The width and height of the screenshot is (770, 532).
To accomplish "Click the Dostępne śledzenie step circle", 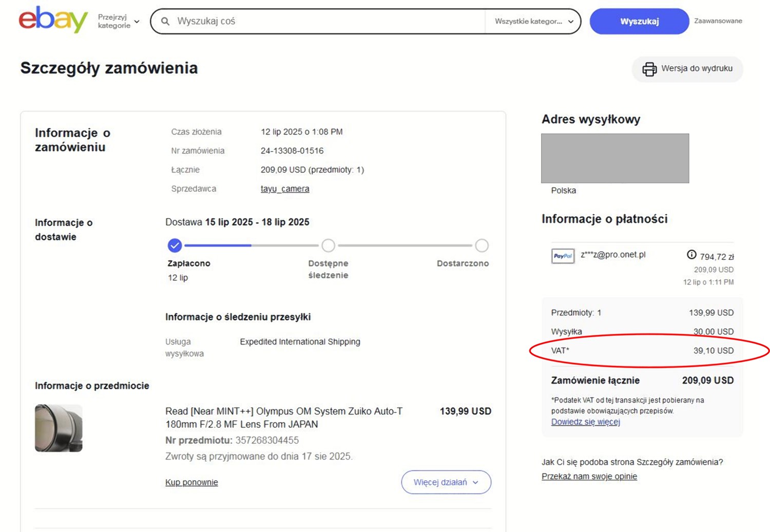I will [328, 245].
